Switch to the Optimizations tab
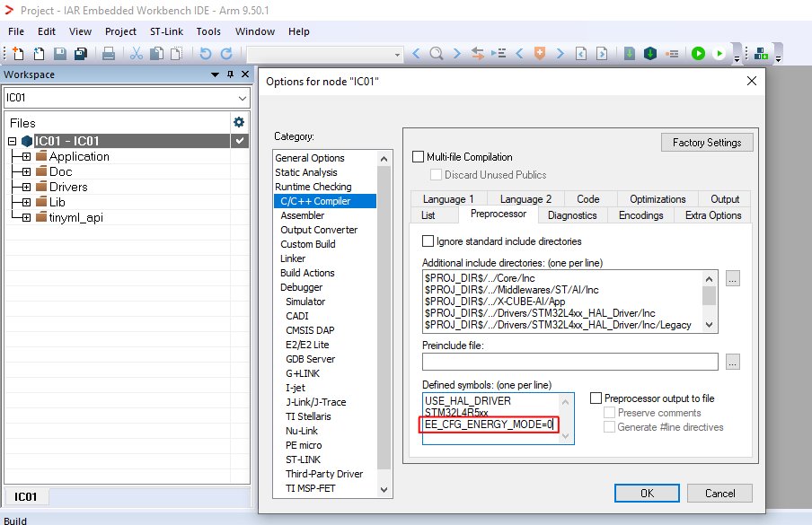The image size is (812, 525). (658, 199)
